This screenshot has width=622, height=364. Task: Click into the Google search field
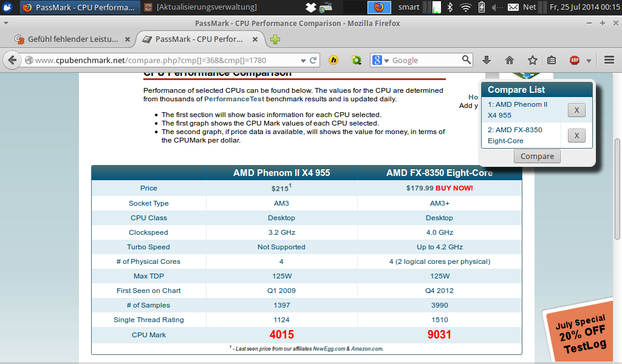(x=425, y=60)
